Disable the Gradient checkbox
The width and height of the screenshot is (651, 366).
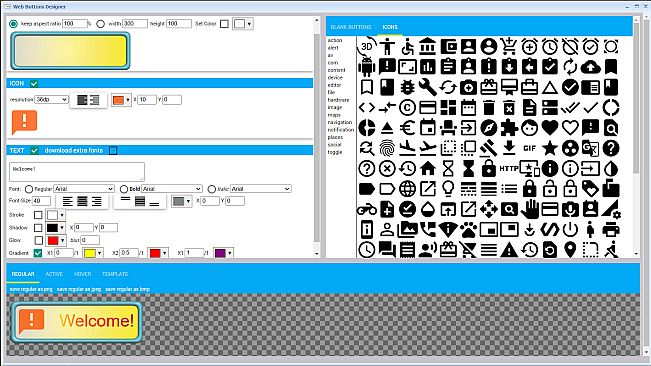click(x=38, y=253)
